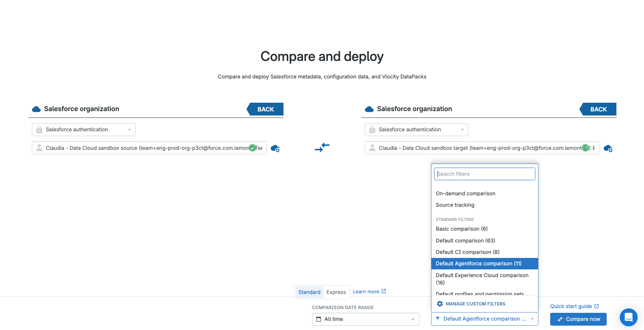Select Default CI comparison (8) filter
Viewport: 644px width, 330px height.
click(x=485, y=252)
